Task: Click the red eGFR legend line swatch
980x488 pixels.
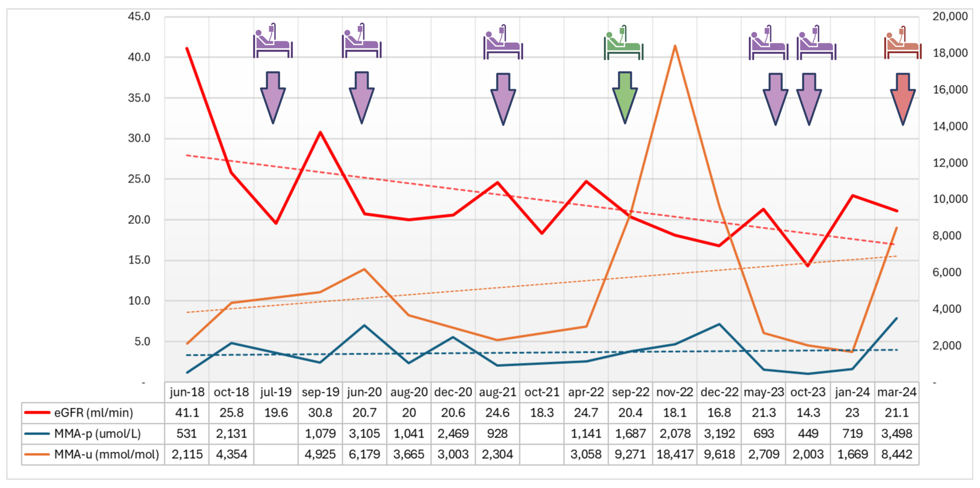Action: coord(37,413)
